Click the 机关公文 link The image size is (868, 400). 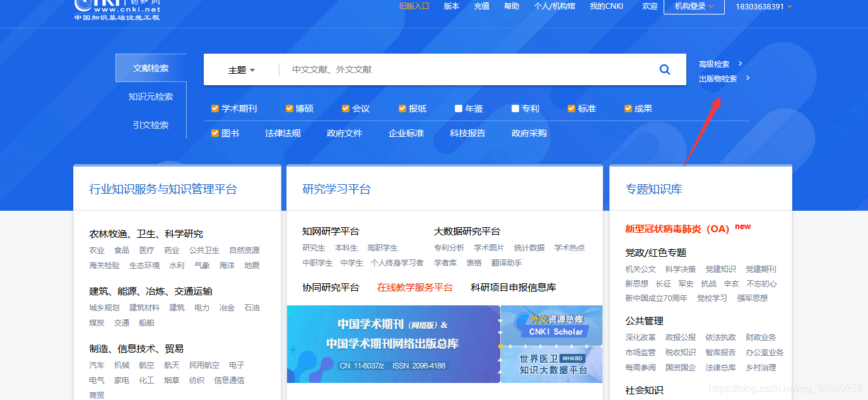[x=640, y=269]
